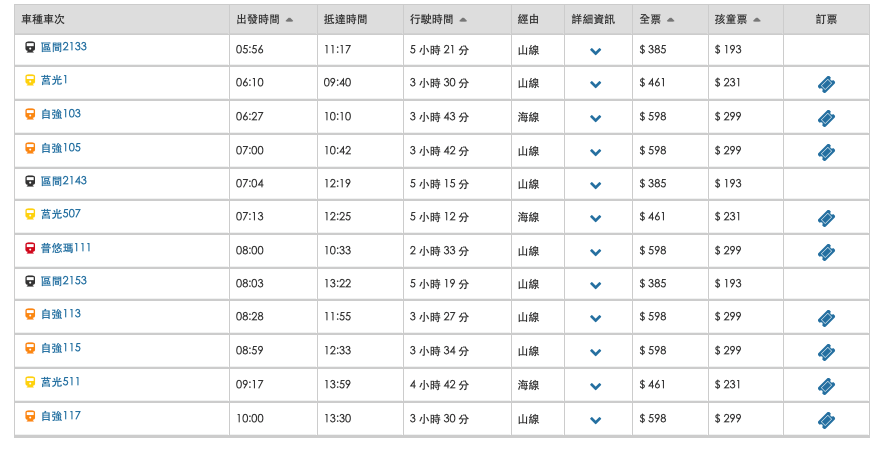Expand detailed info for 區間2133
This screenshot has width=888, height=452.
pos(596,52)
